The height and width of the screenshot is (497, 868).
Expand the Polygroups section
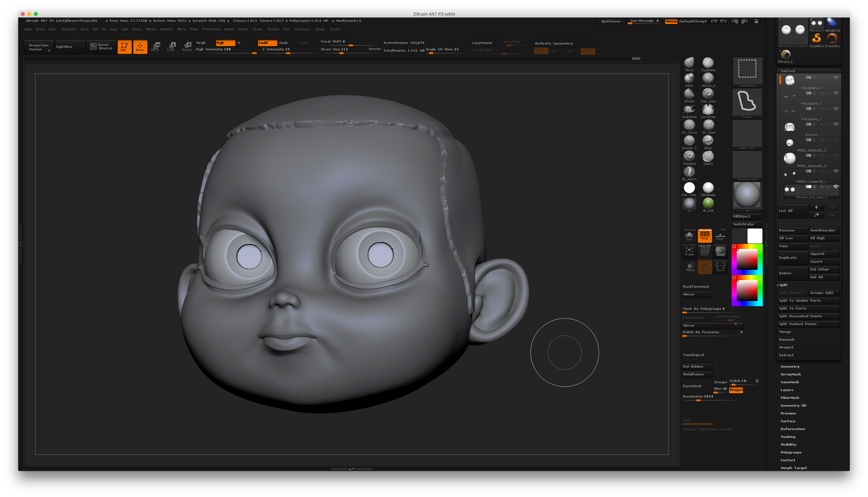point(791,452)
